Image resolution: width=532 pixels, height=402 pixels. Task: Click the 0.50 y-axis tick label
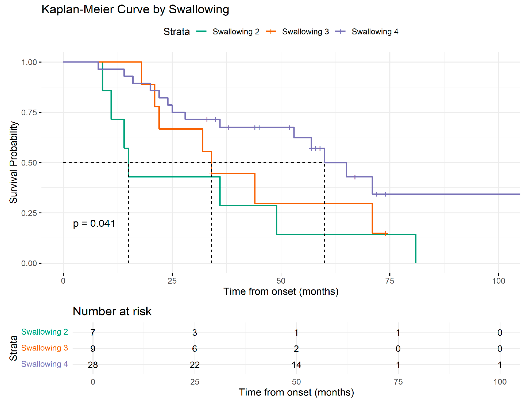tap(29, 163)
